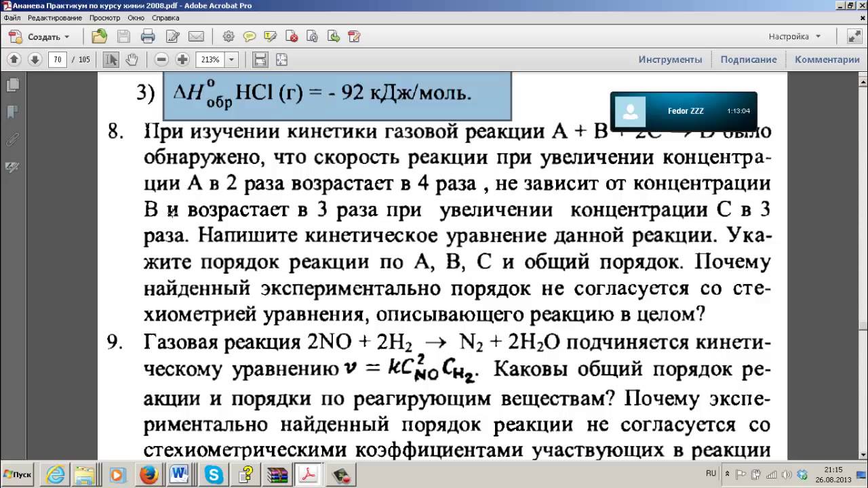
Task: Switch to Word taskbar button
Action: point(180,474)
